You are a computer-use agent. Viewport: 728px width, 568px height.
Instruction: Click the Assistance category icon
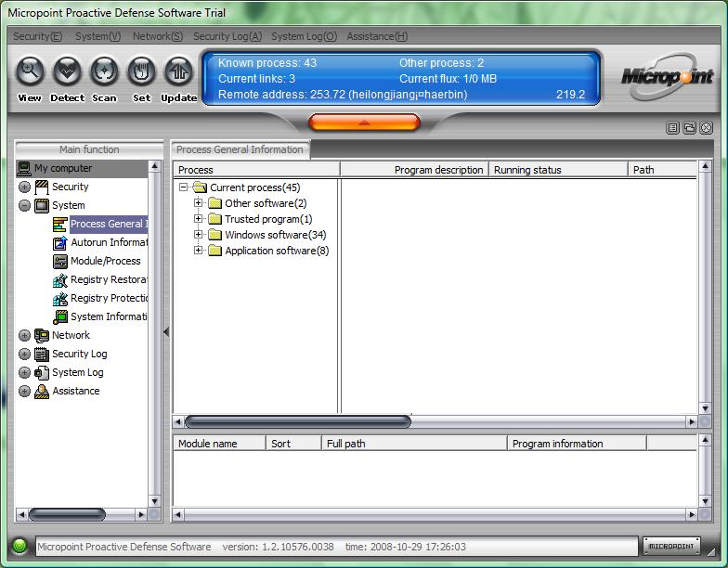click(42, 392)
